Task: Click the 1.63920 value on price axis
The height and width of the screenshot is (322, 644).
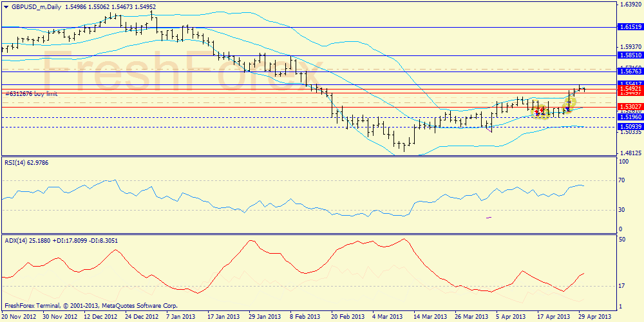Action: click(629, 4)
